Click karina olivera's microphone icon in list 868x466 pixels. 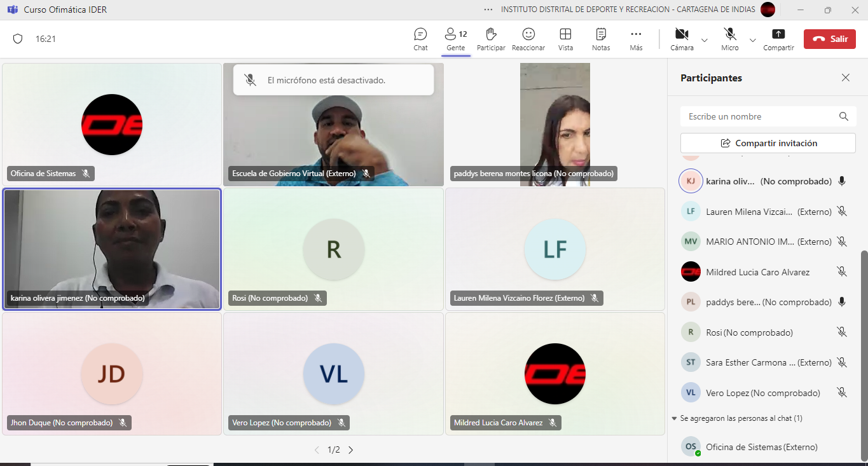pos(842,181)
